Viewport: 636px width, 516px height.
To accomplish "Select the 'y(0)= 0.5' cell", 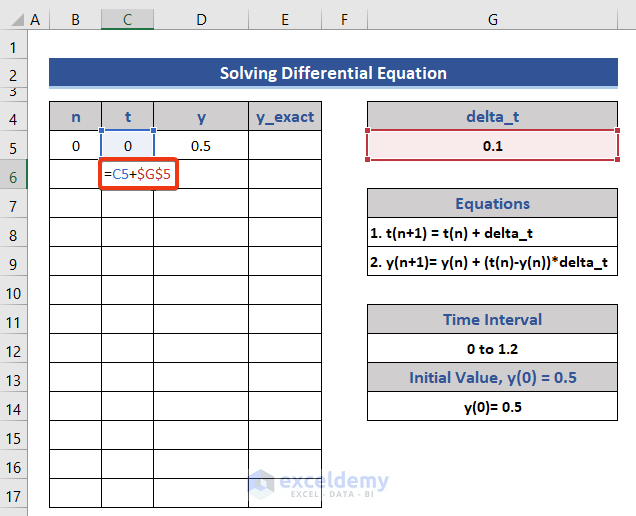I will [492, 407].
